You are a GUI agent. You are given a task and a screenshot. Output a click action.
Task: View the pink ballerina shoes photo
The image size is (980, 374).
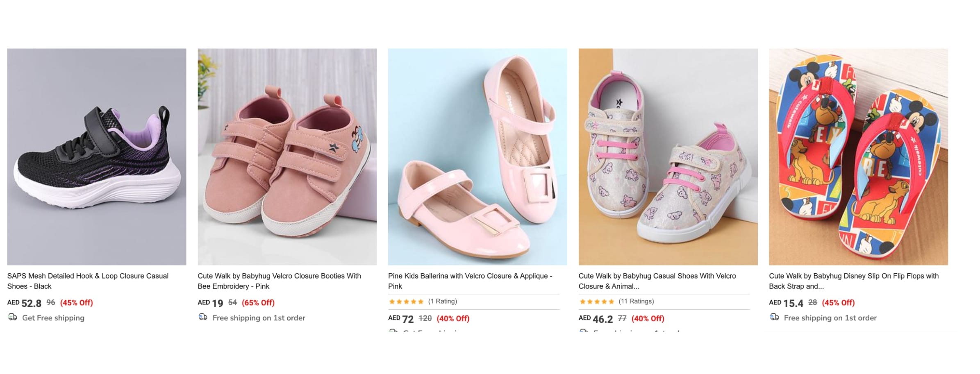point(477,156)
